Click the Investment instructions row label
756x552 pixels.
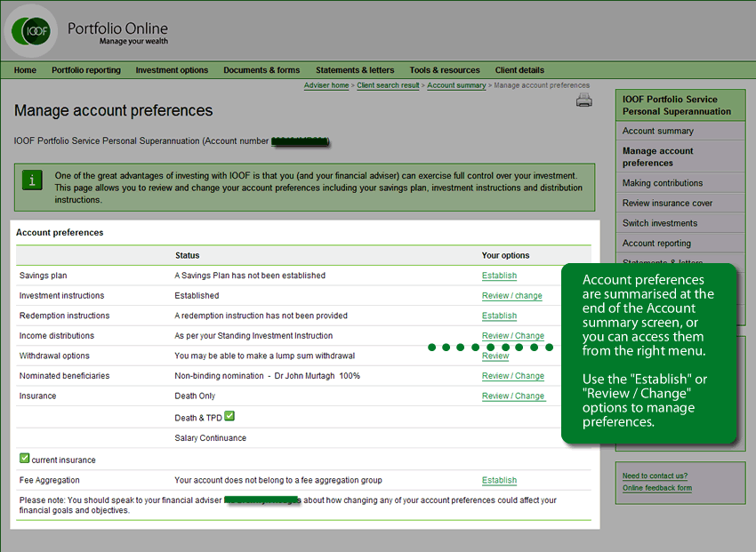tap(61, 296)
